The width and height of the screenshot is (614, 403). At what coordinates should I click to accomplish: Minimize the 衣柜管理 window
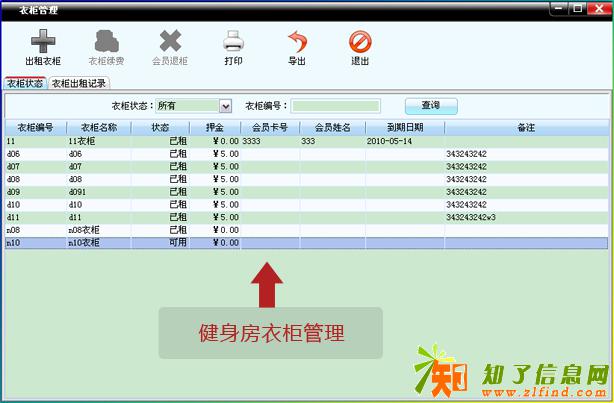point(559,8)
